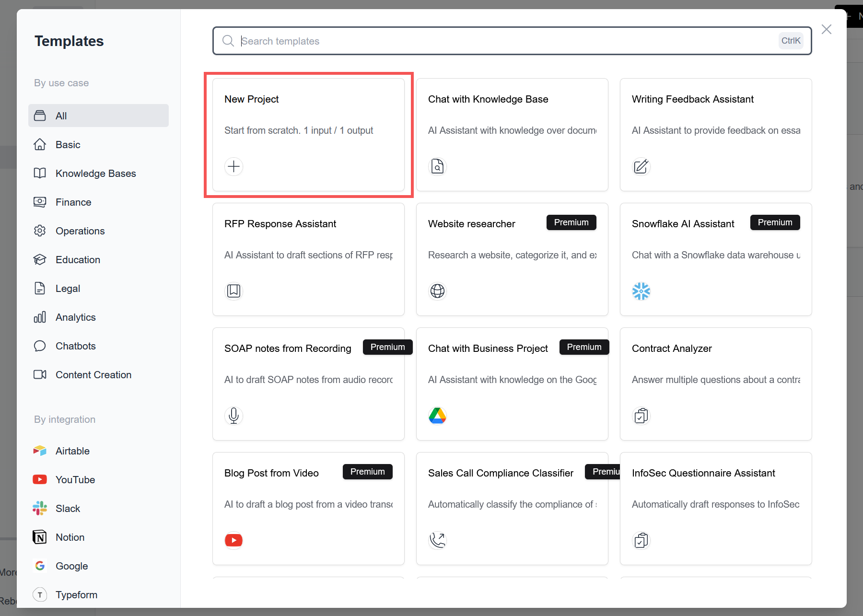Choose Writing Feedback Assistant title
863x616 pixels.
click(693, 99)
